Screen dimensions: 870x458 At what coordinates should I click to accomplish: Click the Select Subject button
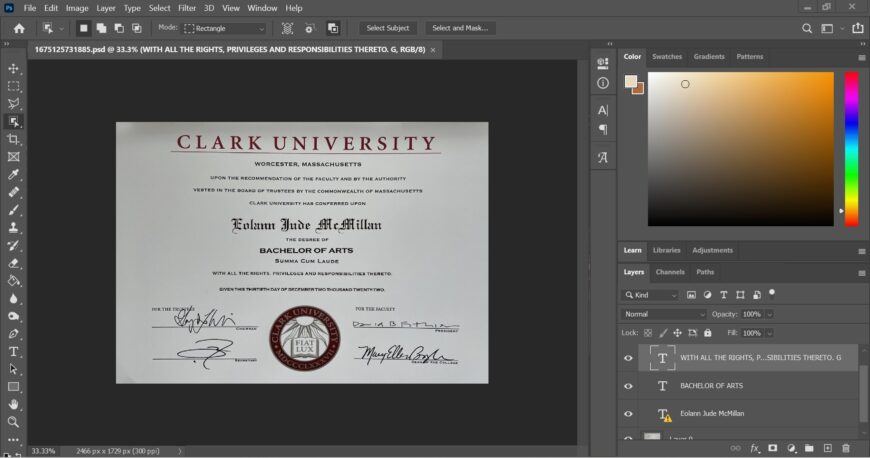point(387,28)
